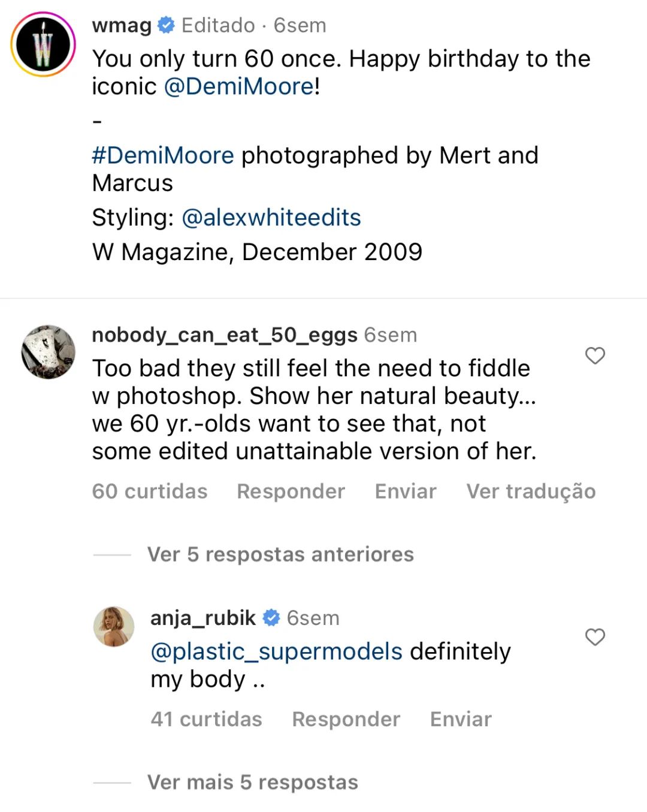Tap anja_rubik's verified badge

coord(271,618)
